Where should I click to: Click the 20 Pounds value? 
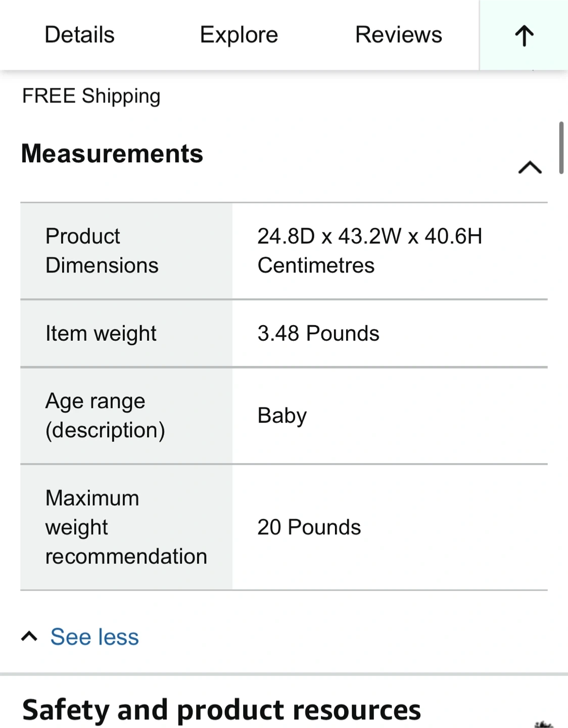[x=309, y=527]
